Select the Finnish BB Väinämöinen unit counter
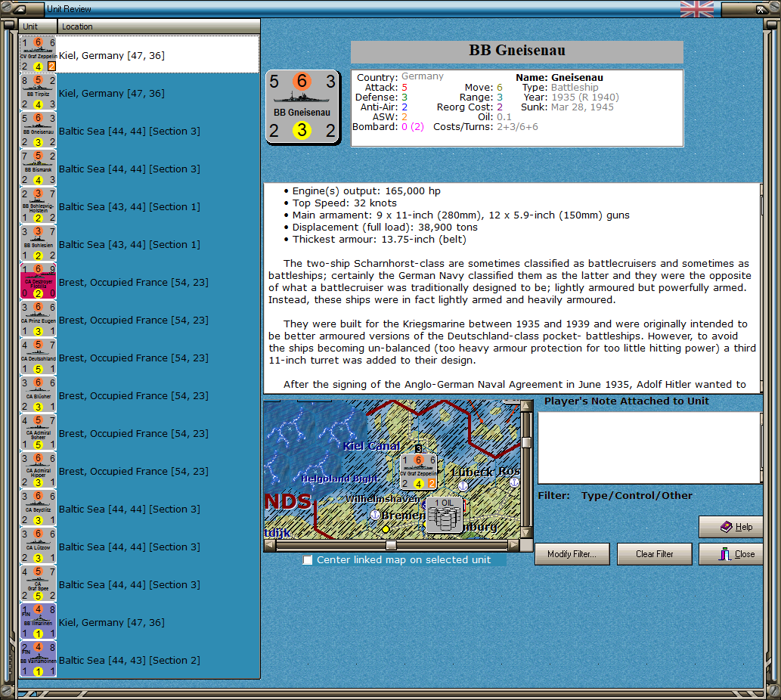The height and width of the screenshot is (700, 781). pyautogui.click(x=39, y=660)
